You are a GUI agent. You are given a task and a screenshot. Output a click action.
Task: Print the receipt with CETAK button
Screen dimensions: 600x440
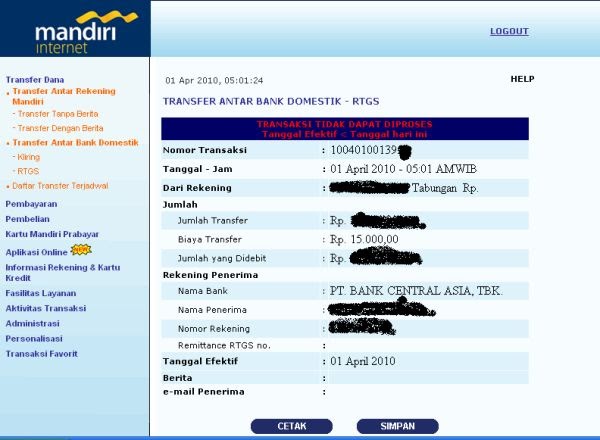[292, 426]
